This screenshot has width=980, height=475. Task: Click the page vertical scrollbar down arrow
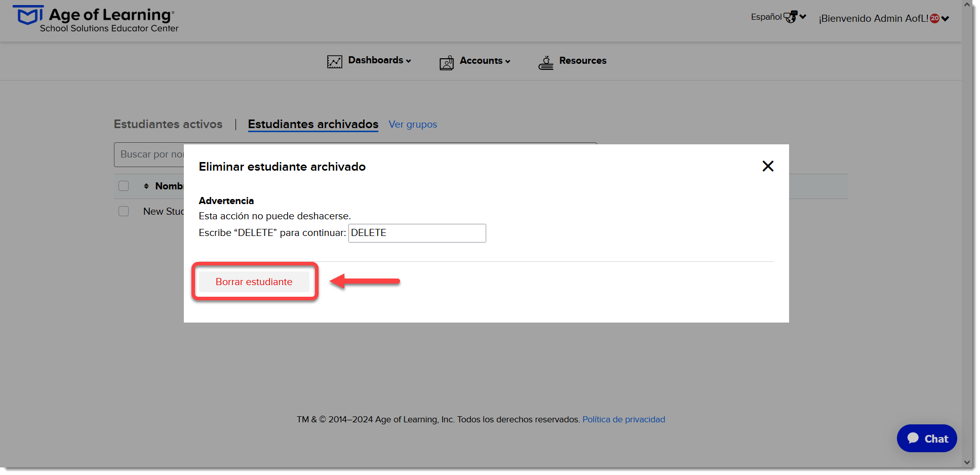(x=967, y=462)
